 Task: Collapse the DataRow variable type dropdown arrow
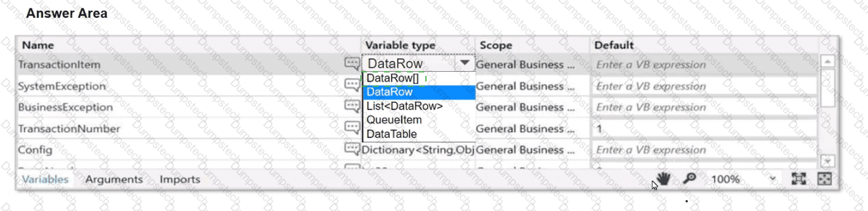coord(465,63)
